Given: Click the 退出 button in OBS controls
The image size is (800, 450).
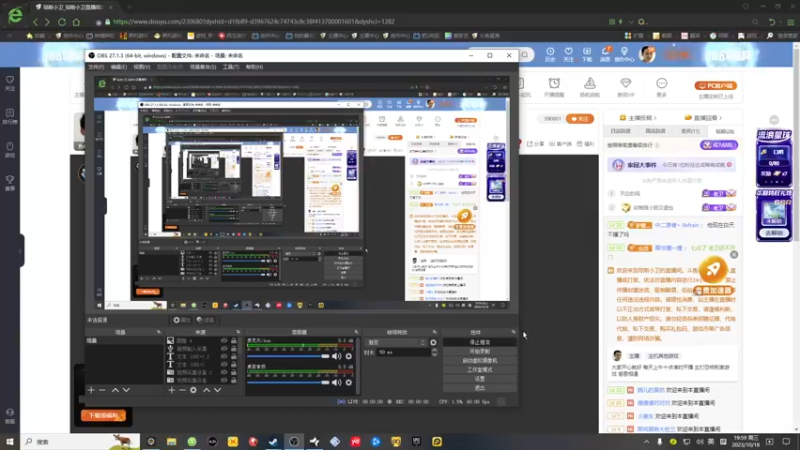Looking at the screenshot, I should click(480, 388).
